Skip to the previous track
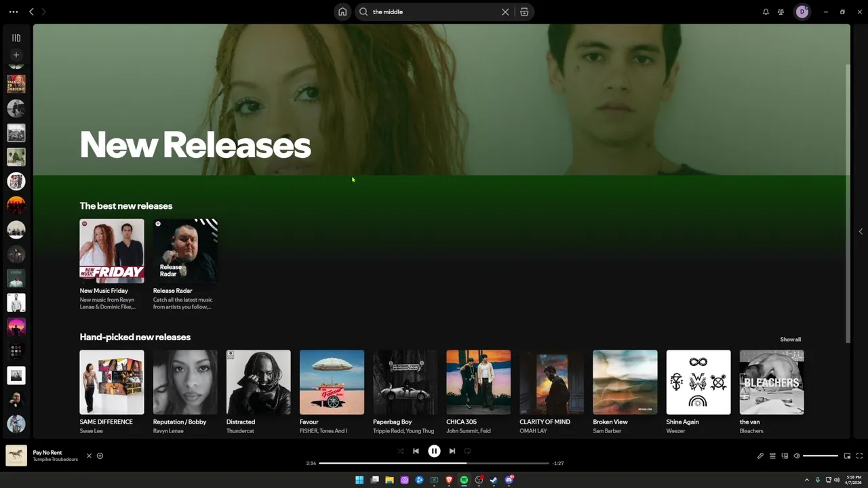 coord(416,451)
